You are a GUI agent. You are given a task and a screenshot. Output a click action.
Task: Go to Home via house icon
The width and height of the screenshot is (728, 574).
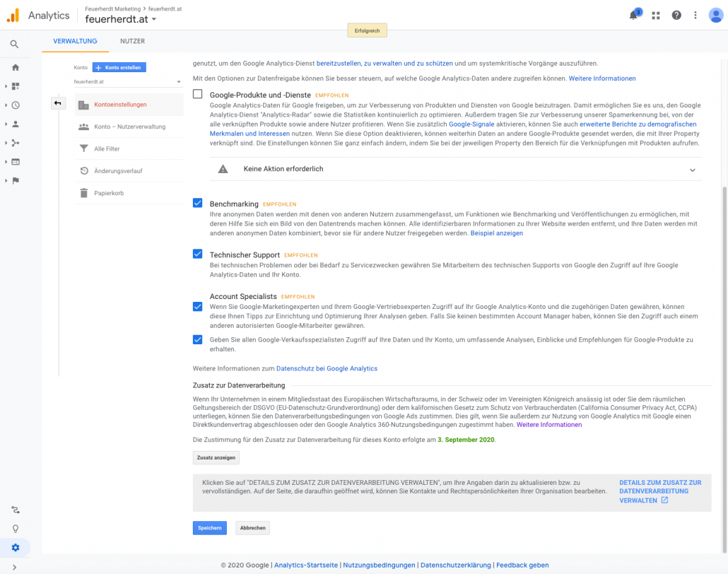point(16,67)
